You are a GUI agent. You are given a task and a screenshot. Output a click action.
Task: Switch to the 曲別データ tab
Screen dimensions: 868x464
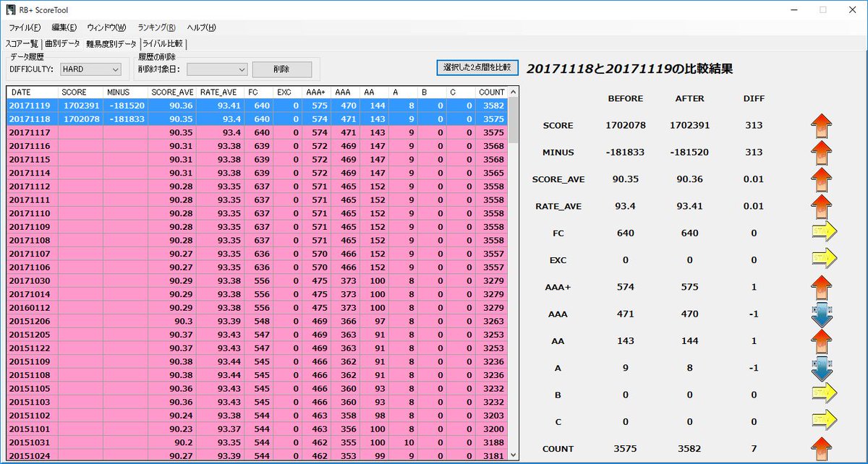(62, 43)
